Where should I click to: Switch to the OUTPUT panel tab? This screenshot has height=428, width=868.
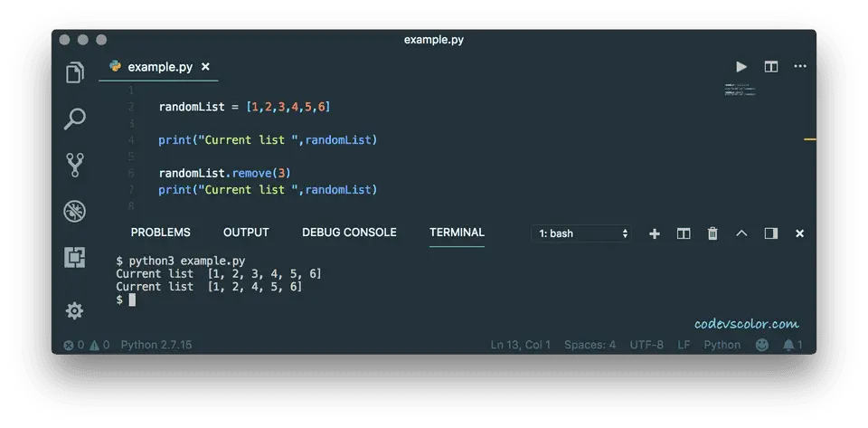246,233
